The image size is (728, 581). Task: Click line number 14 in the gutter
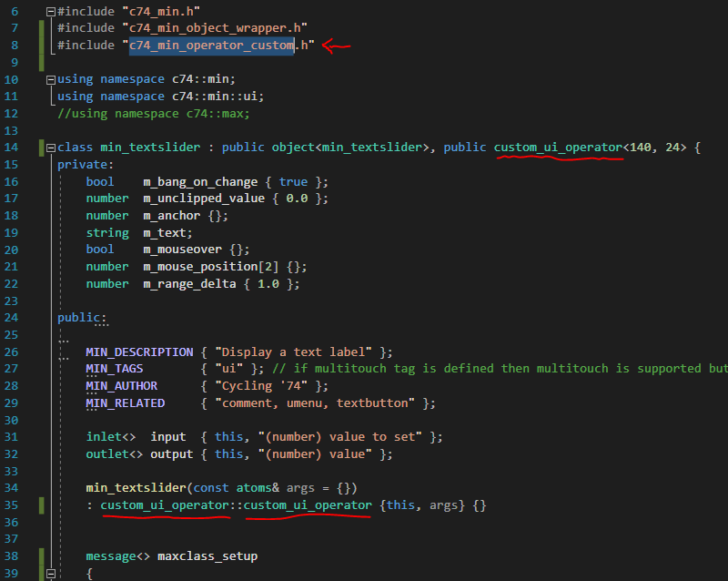click(x=11, y=148)
